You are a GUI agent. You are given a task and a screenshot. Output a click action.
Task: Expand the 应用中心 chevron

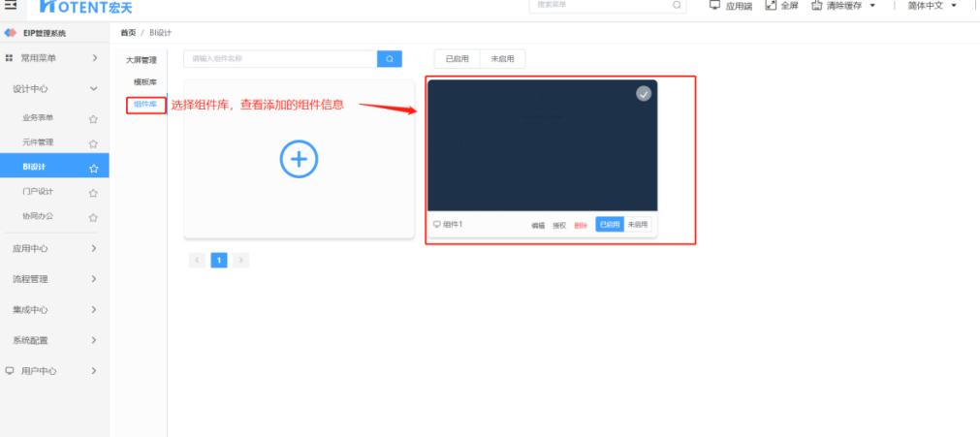[x=94, y=248]
